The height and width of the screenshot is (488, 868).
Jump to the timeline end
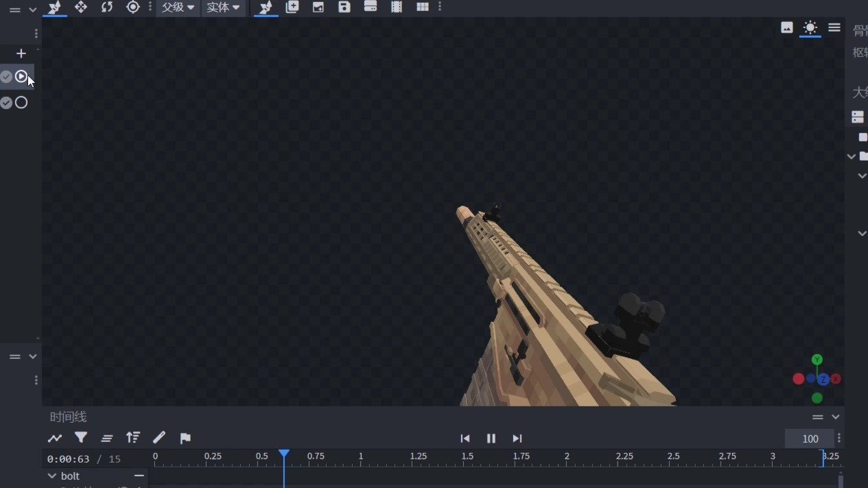click(517, 438)
